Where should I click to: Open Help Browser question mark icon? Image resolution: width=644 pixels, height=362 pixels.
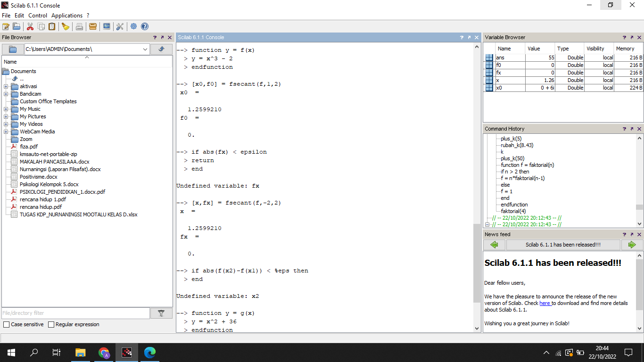145,26
